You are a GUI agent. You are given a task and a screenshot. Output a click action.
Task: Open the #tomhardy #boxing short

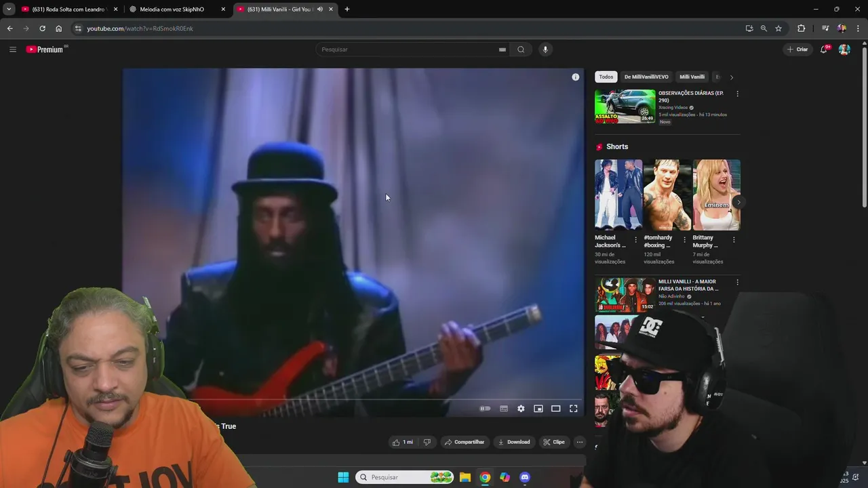(x=667, y=195)
